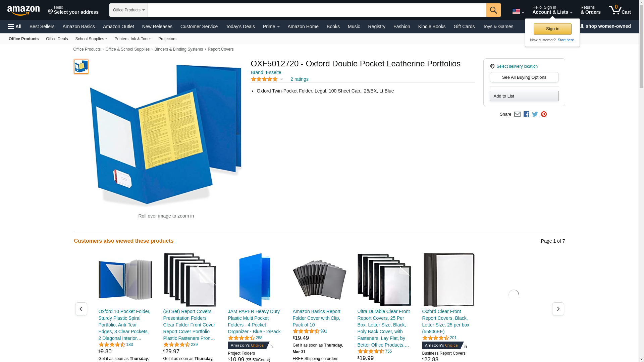Open the country flag language dropdown
644x362 pixels.
[518, 12]
